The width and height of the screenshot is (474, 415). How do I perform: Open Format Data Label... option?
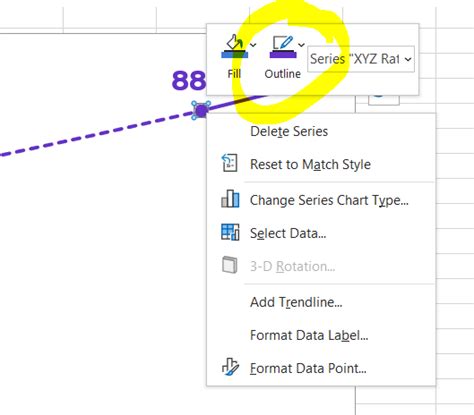click(x=321, y=335)
